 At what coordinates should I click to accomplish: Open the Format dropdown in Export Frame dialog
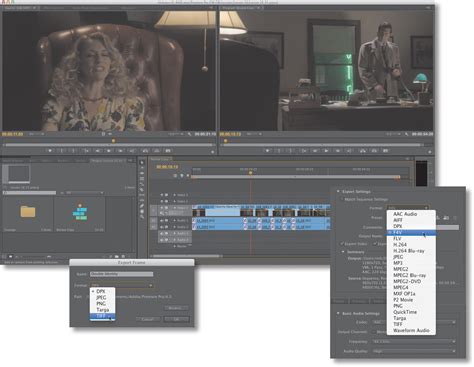pyautogui.click(x=122, y=285)
